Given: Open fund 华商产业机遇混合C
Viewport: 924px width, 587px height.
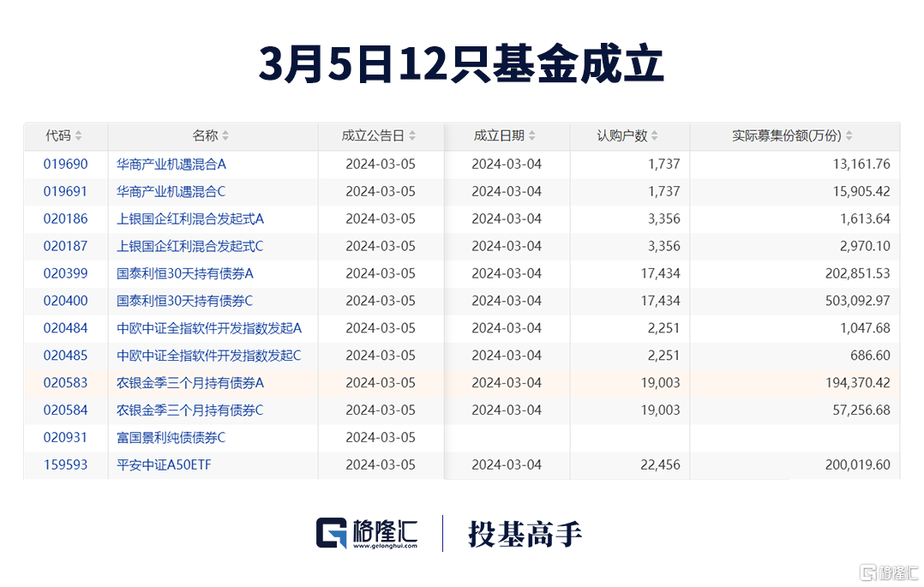Looking at the screenshot, I should [x=171, y=192].
